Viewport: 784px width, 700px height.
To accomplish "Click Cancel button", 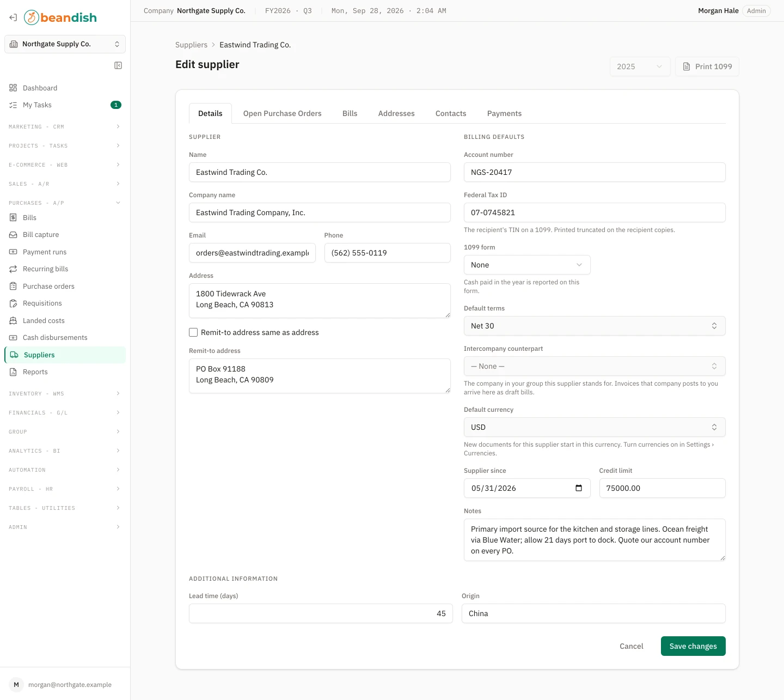I will point(632,646).
